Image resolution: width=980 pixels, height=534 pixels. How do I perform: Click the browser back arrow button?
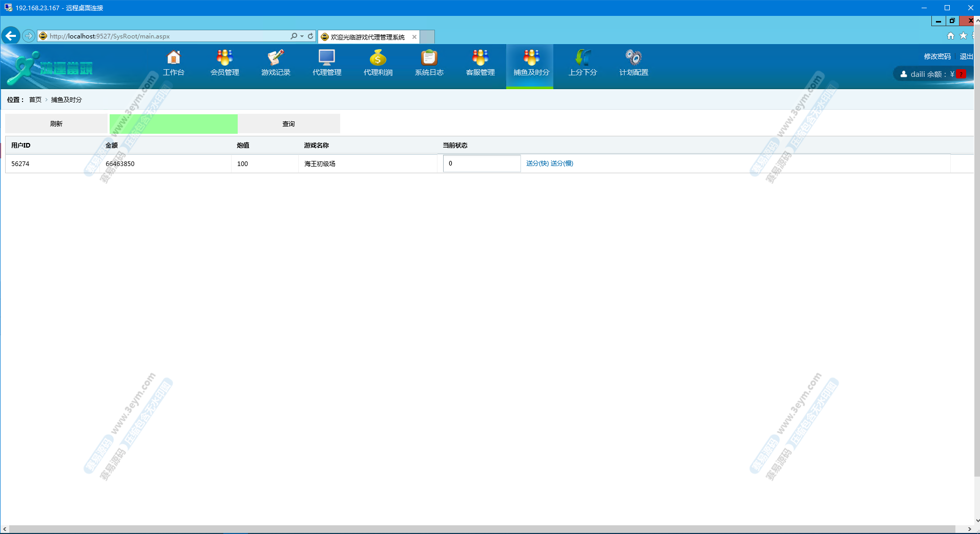11,36
